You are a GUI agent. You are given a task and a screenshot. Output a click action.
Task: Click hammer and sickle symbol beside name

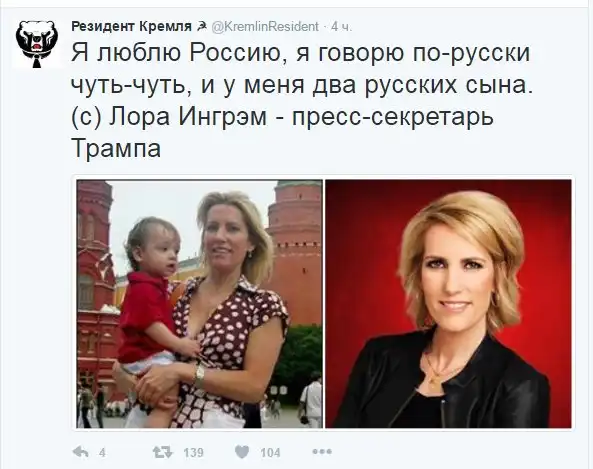click(201, 27)
